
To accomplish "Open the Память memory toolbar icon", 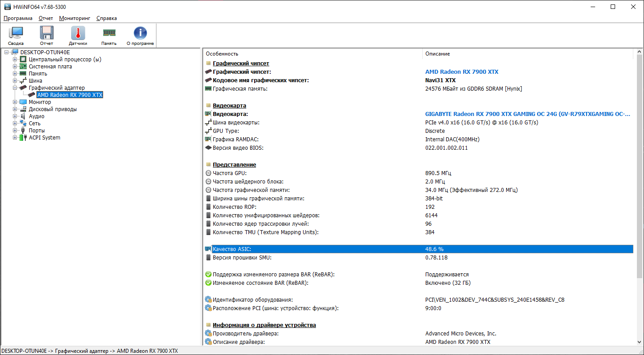I will click(x=109, y=32).
